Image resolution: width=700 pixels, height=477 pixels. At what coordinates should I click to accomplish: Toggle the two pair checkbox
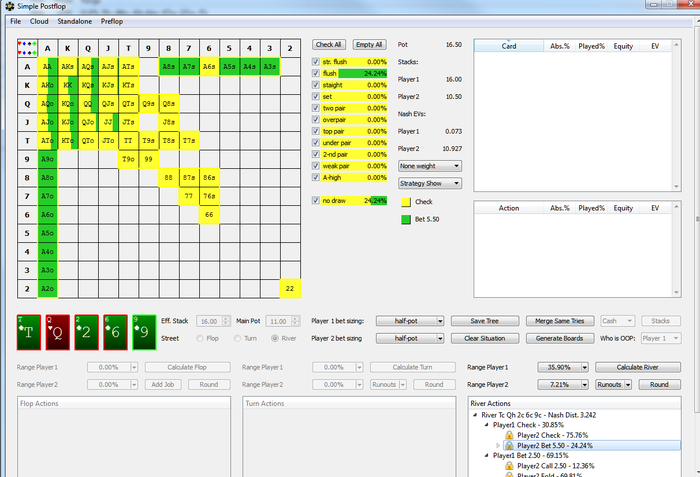pyautogui.click(x=316, y=108)
